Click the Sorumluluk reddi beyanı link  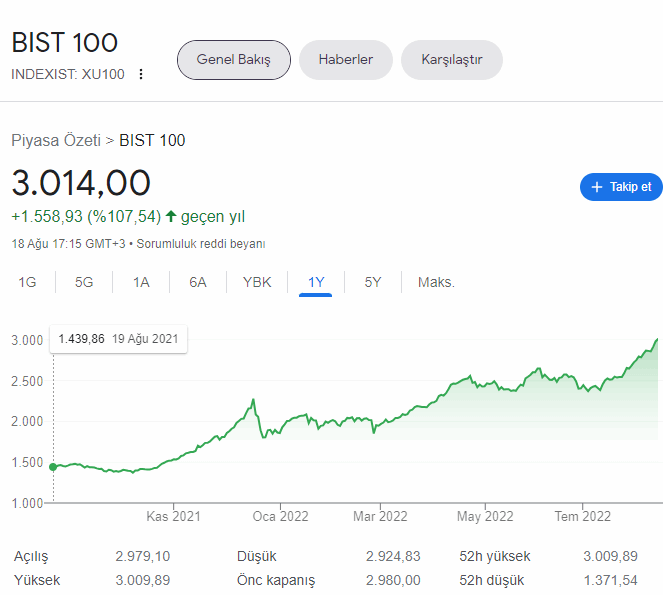click(201, 244)
